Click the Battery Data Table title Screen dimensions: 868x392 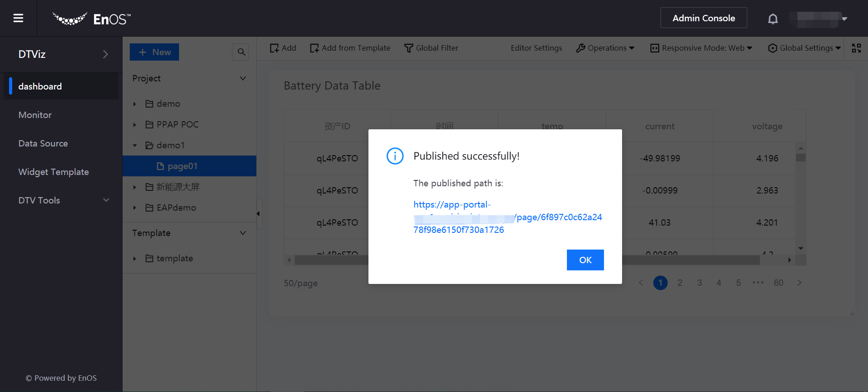point(332,86)
